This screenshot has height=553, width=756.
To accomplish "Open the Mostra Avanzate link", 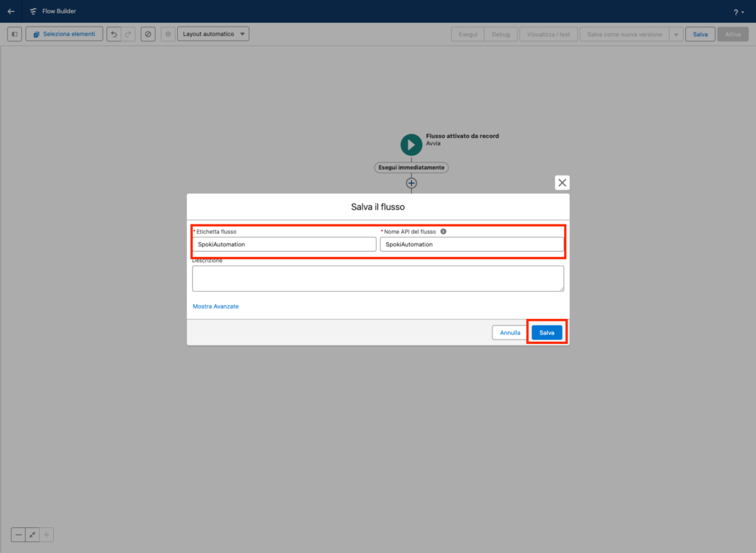I will tap(216, 306).
